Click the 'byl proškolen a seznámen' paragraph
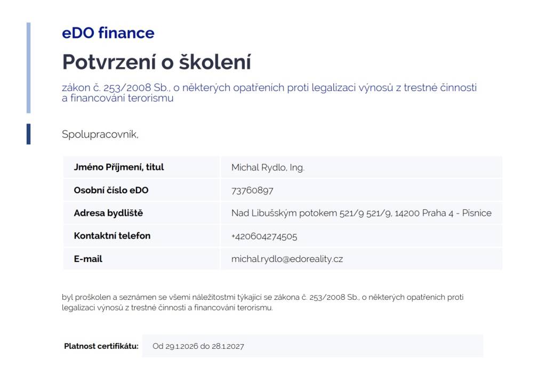This screenshot has width=546, height=392. [x=262, y=302]
